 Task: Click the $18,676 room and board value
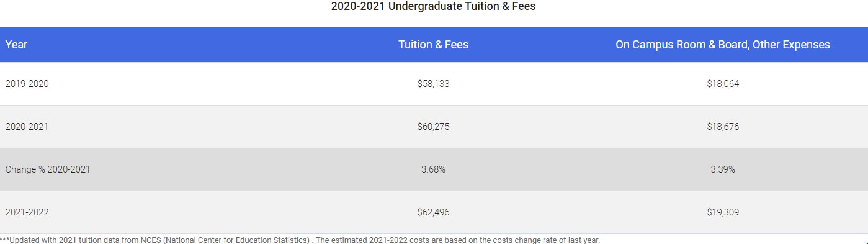[723, 127]
